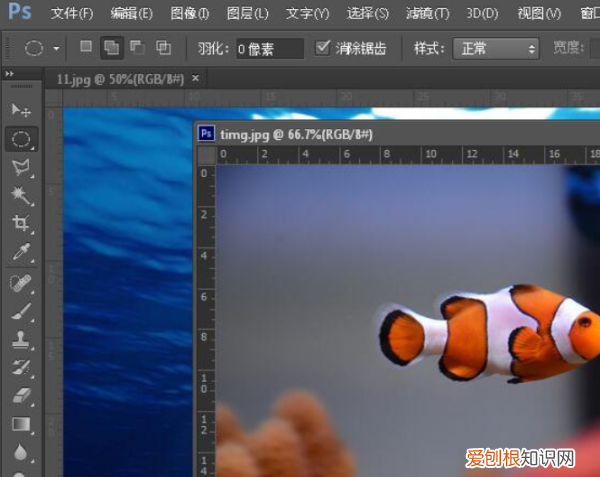Click the ellipse tool preset icon in options bar

[34, 49]
